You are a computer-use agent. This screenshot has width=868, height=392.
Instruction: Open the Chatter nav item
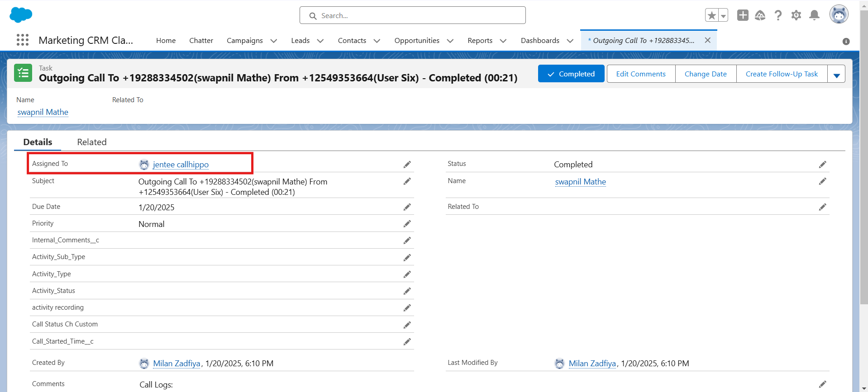201,41
